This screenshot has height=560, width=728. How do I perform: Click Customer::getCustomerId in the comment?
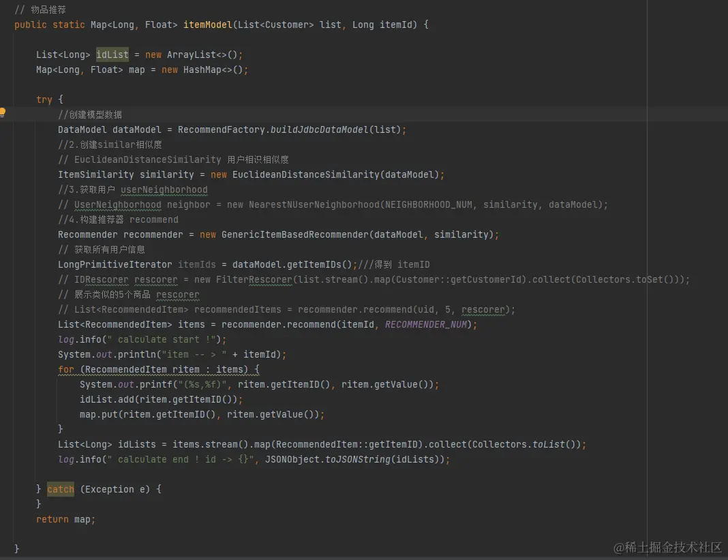[458, 279]
